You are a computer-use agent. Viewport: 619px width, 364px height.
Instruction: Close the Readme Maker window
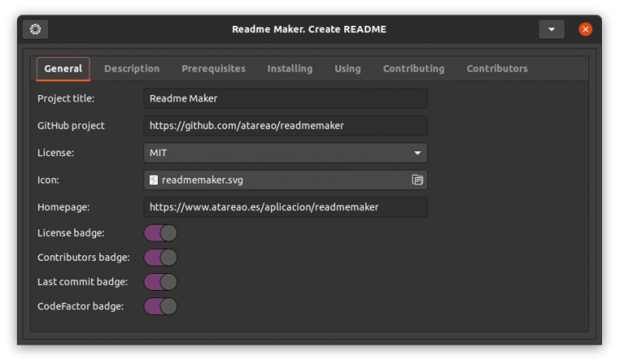585,29
